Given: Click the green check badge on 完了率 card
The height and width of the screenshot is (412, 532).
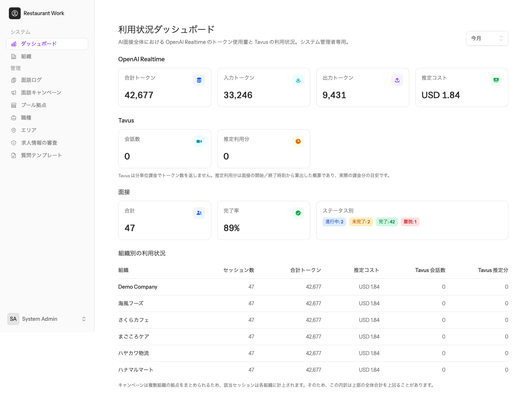Looking at the screenshot, I should tap(298, 213).
